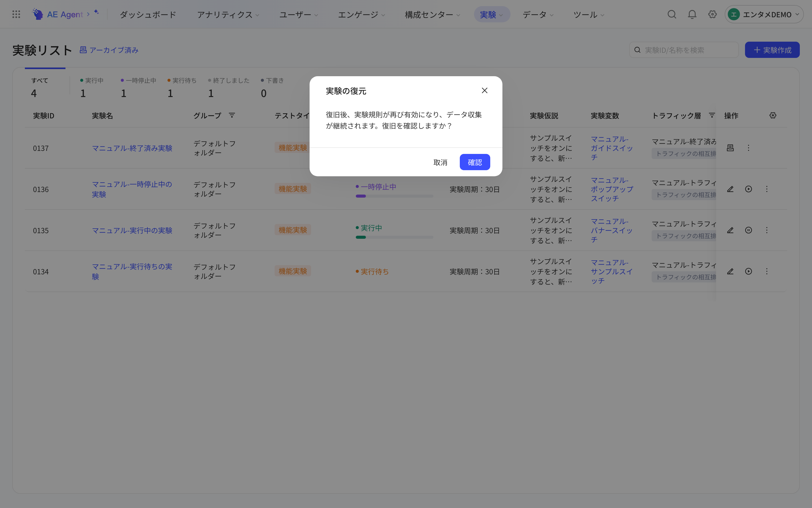
Task: Expand the ユーザー dropdown menu
Action: coord(299,14)
